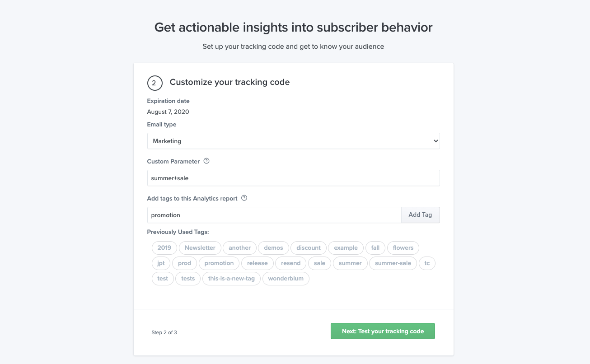
Task: Click the wonderblum tag chip
Action: pos(286,278)
